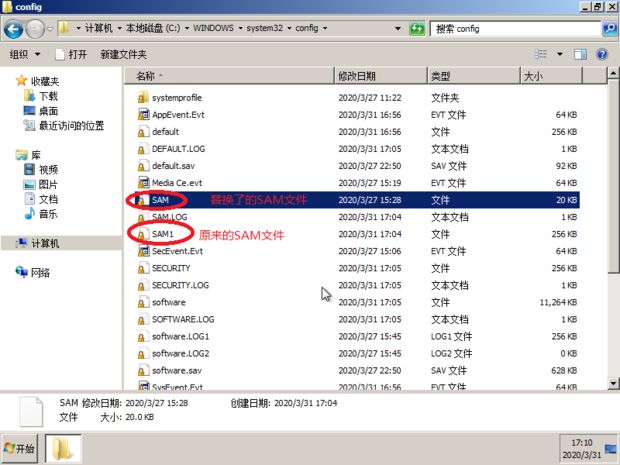Select the default.sav file icon
Viewport: 620px width, 465px height.
click(x=143, y=166)
